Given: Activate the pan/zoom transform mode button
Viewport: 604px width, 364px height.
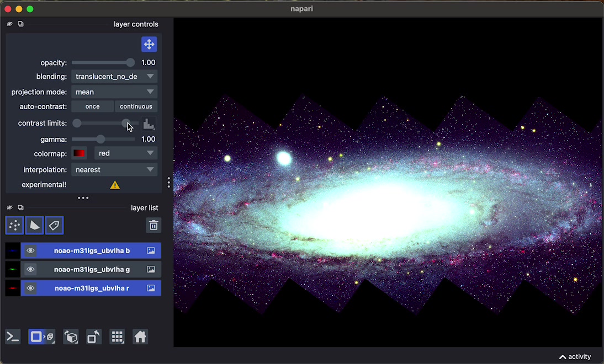Looking at the screenshot, I should point(149,44).
